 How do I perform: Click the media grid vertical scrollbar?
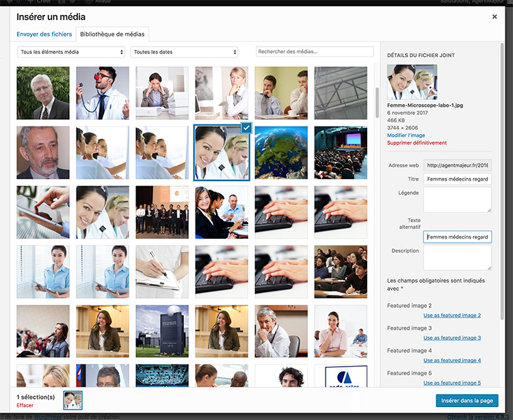pyautogui.click(x=377, y=103)
